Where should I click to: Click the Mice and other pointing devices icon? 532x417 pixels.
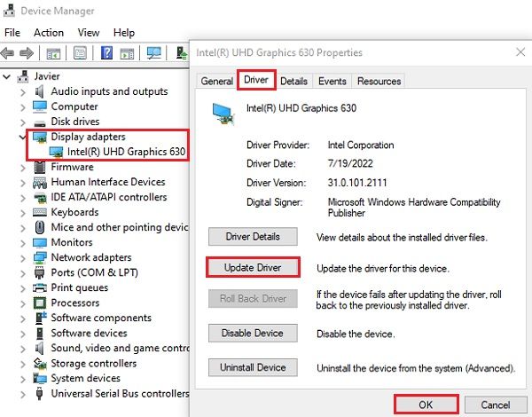point(40,227)
